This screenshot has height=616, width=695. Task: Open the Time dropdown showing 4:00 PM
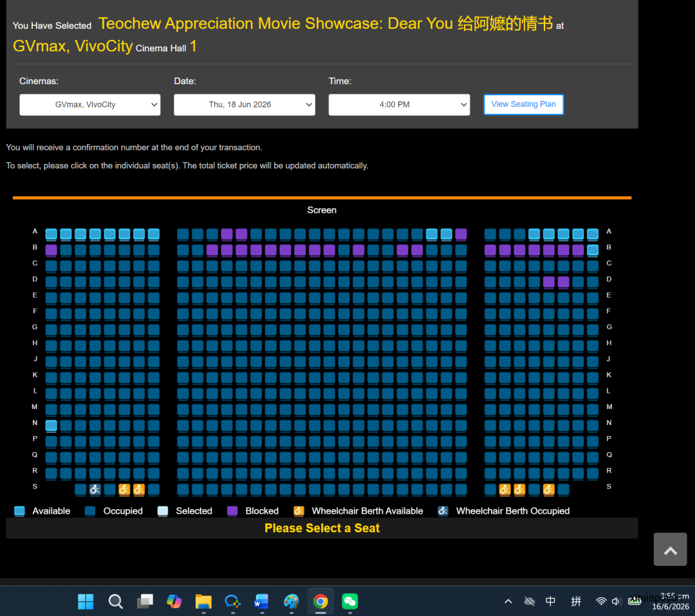coord(400,105)
